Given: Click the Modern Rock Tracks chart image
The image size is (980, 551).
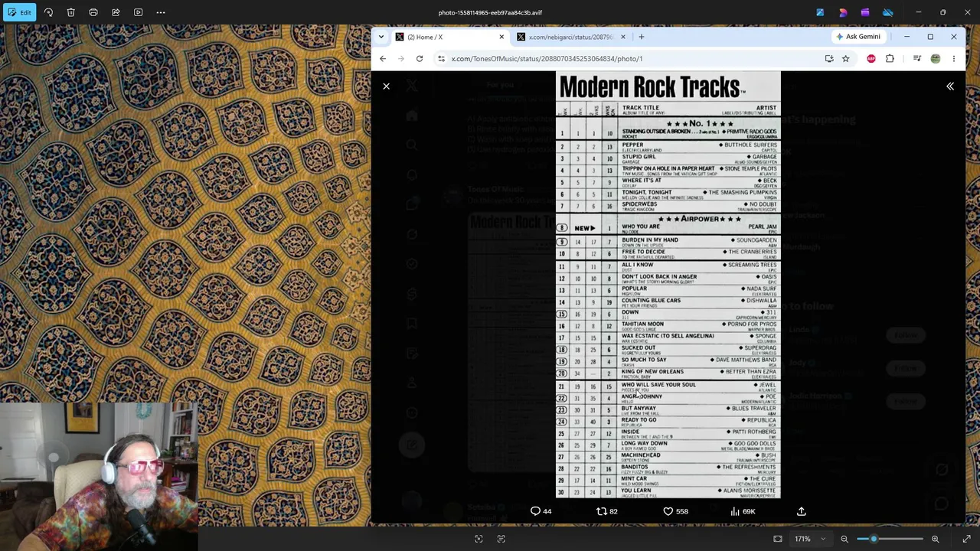Looking at the screenshot, I should tap(668, 285).
